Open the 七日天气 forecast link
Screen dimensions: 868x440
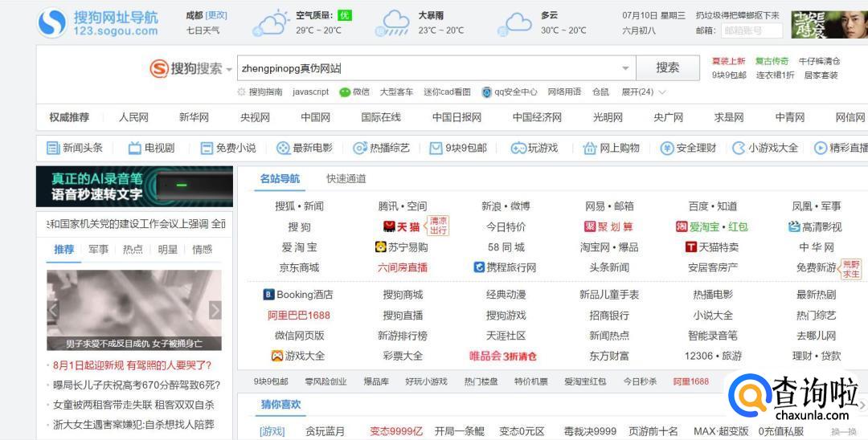(x=203, y=31)
